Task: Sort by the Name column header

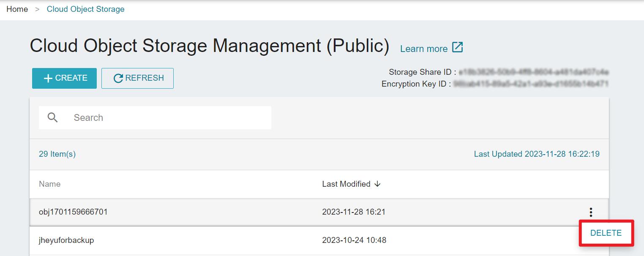Action: click(49, 184)
